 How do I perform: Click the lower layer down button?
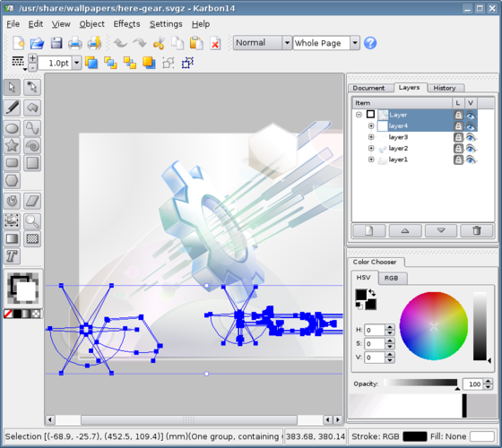click(x=441, y=230)
